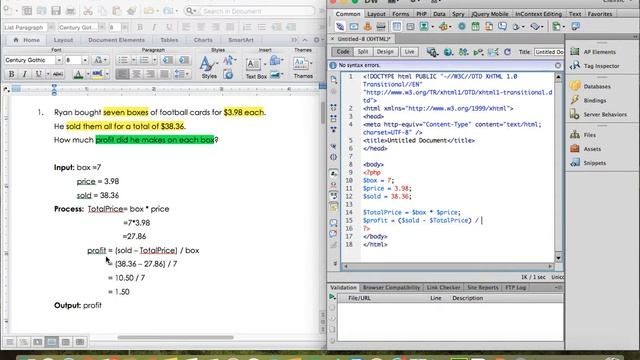Click the Email Link insert icon
The image size is (640, 360).
(x=353, y=27)
